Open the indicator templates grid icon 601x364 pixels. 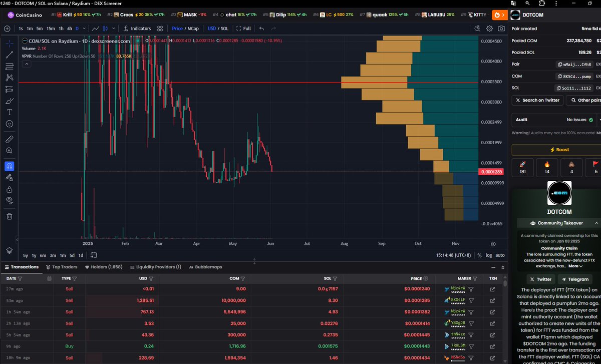click(x=160, y=29)
